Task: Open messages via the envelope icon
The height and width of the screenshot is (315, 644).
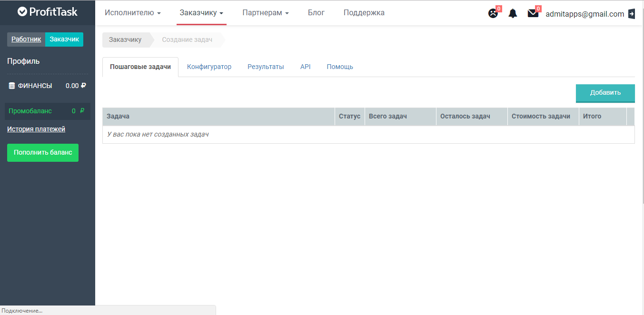Action: [x=533, y=13]
